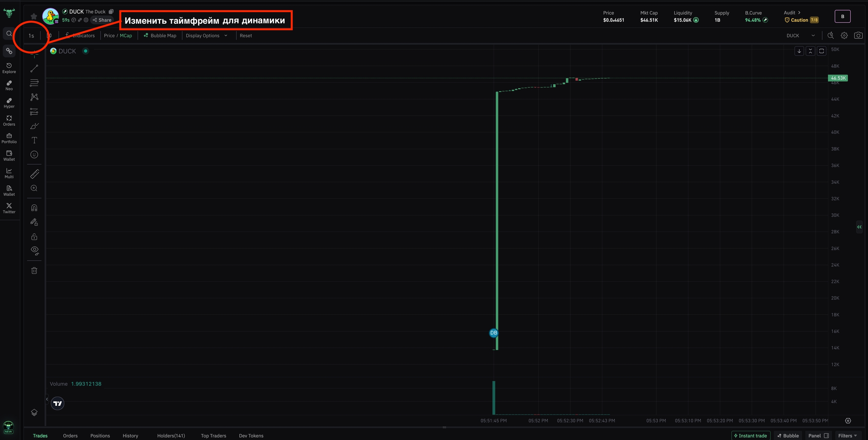Open the DUCK symbol dropdown

click(x=801, y=35)
